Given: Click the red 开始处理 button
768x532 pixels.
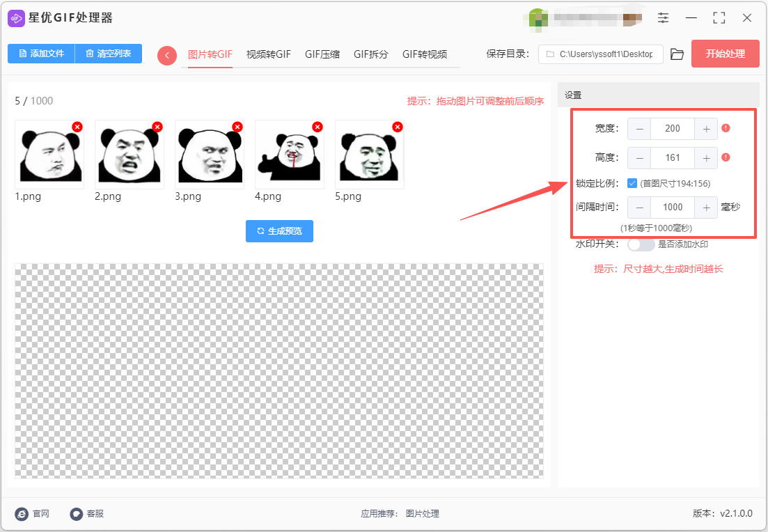Looking at the screenshot, I should pos(726,54).
